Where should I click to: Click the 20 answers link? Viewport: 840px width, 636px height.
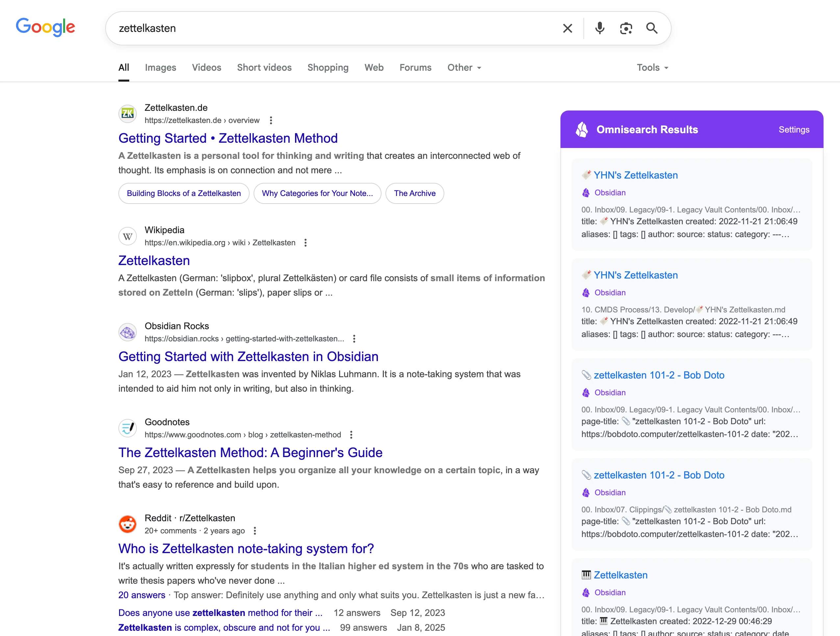pos(142,595)
